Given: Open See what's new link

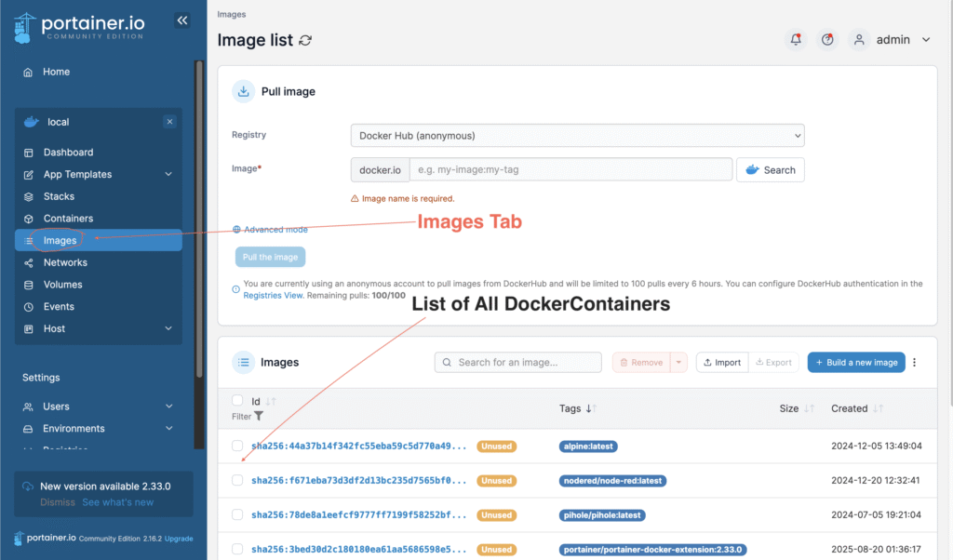Looking at the screenshot, I should pos(118,502).
